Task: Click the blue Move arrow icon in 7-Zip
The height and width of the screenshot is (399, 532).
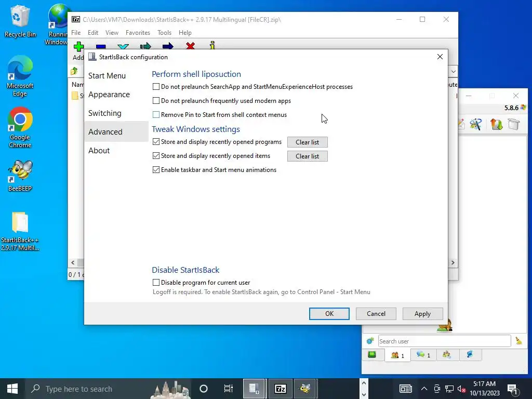Action: pyautogui.click(x=168, y=46)
